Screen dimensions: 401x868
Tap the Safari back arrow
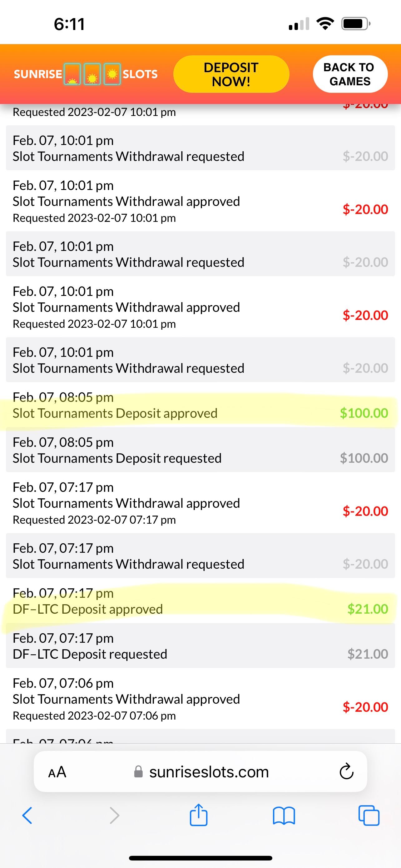click(x=27, y=816)
